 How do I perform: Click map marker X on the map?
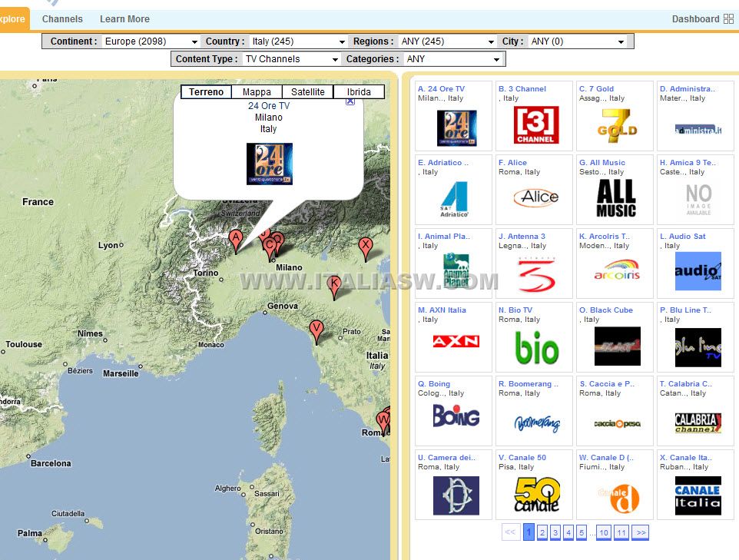(x=365, y=247)
